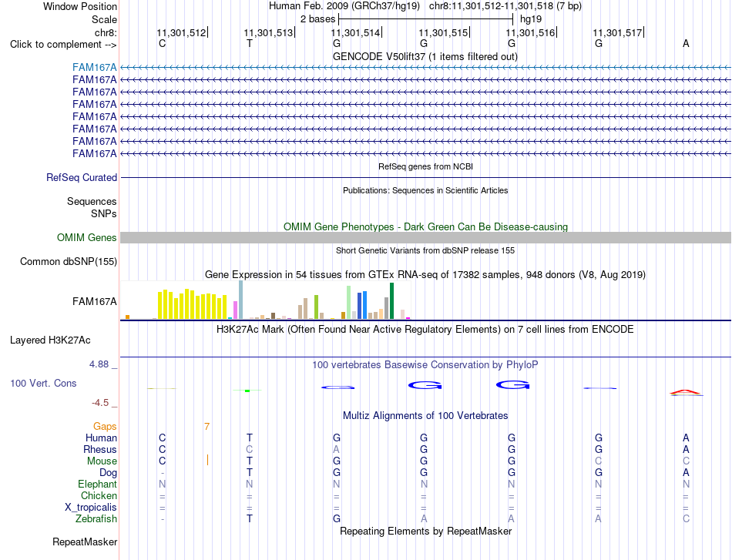The image size is (732, 560).
Task: Click the 11,301,517 position marker
Action: click(619, 32)
